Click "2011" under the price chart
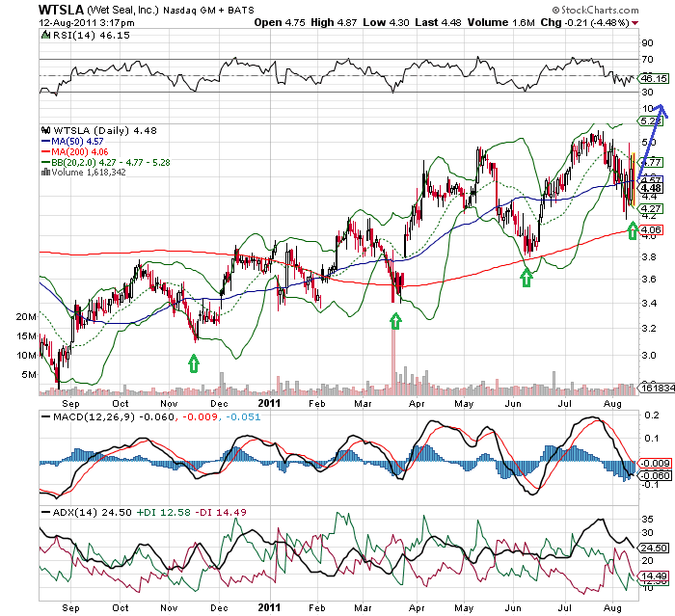Image resolution: width=675 pixels, height=616 pixels. [269, 403]
